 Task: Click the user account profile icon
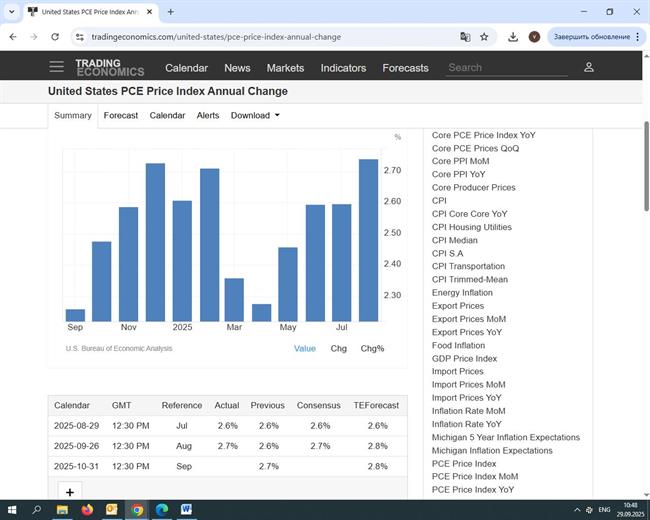(x=588, y=67)
